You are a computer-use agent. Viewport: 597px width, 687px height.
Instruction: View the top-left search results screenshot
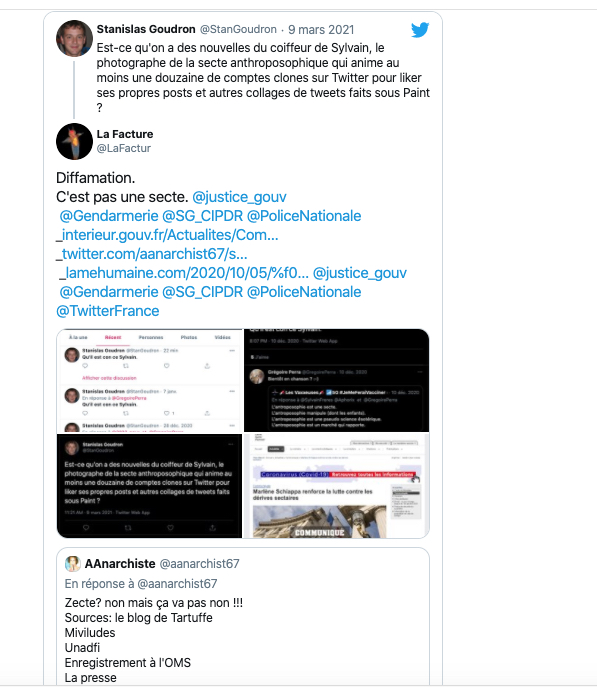point(149,381)
